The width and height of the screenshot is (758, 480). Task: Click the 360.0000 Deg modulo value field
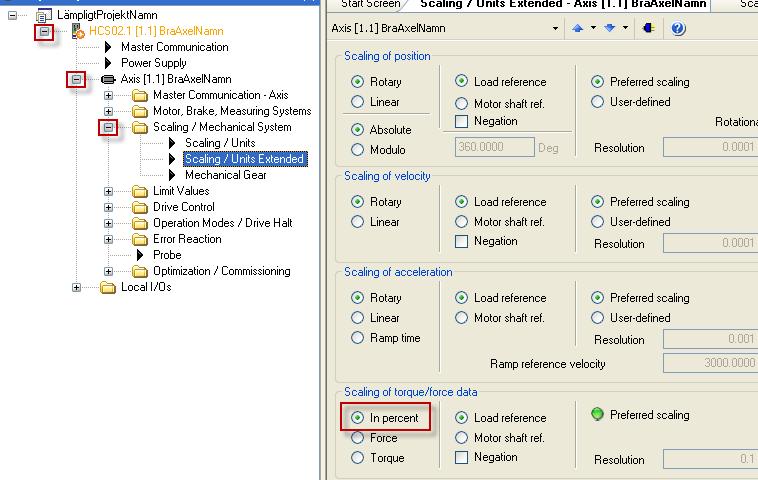pyautogui.click(x=495, y=147)
